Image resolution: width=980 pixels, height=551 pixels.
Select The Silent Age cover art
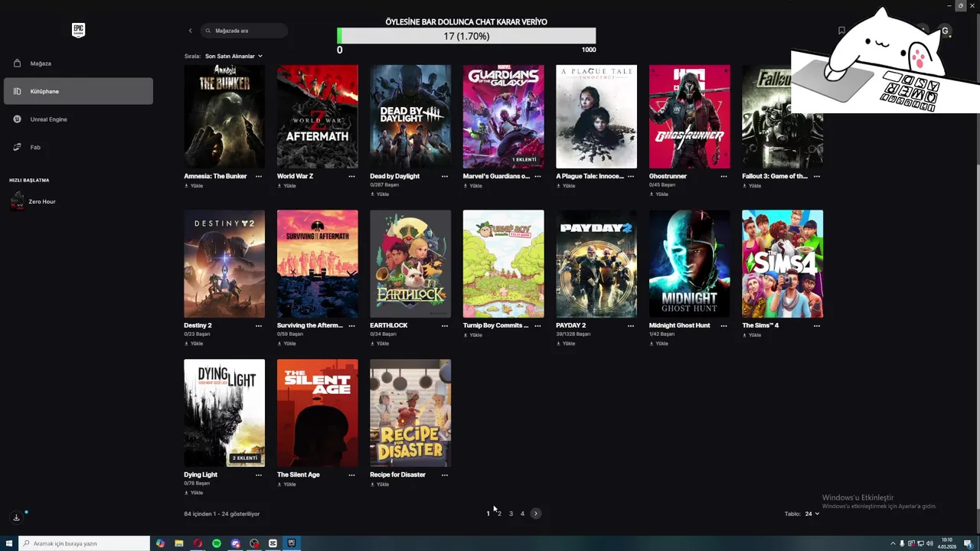point(317,413)
